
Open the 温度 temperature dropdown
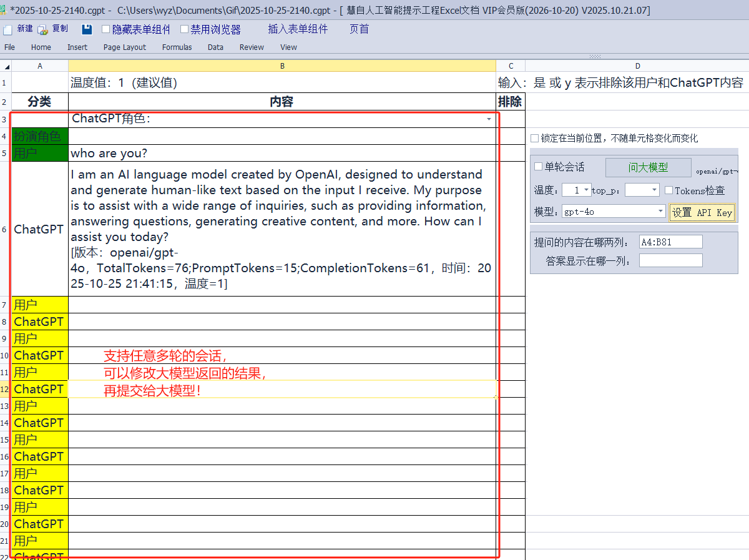[x=587, y=190]
